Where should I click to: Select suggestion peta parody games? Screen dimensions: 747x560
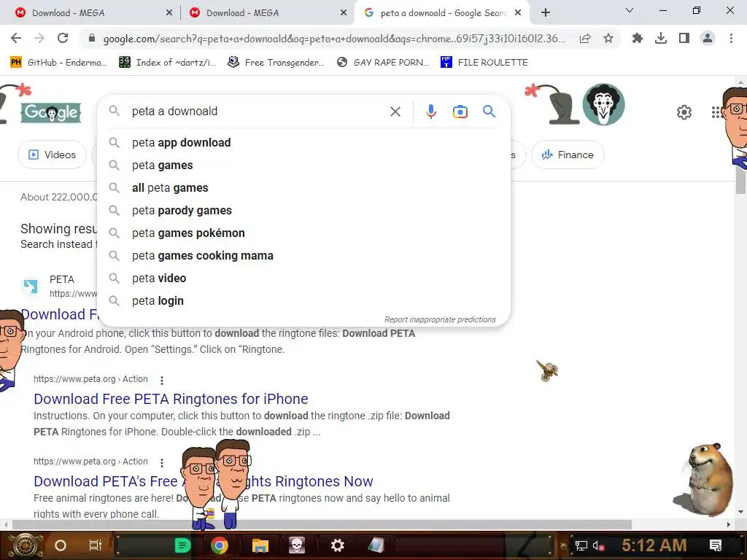click(303, 211)
